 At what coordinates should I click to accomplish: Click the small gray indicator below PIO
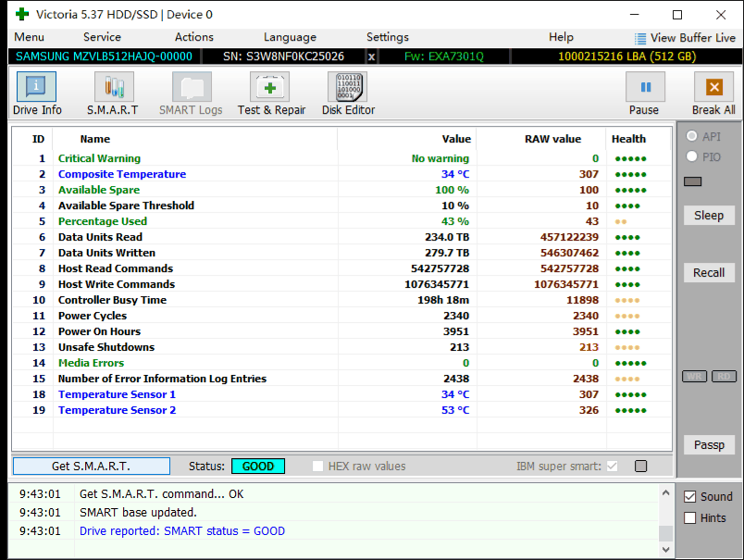[693, 181]
